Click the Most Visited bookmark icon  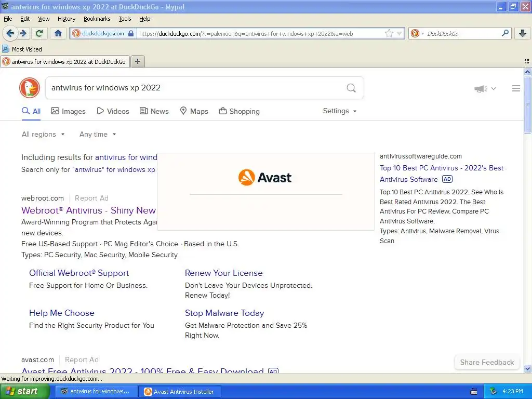pyautogui.click(x=5, y=49)
